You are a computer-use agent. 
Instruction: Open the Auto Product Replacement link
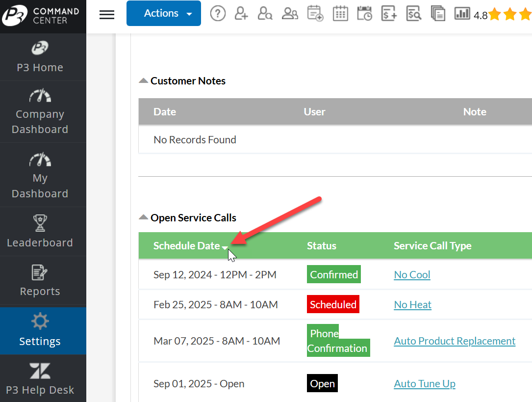(455, 341)
